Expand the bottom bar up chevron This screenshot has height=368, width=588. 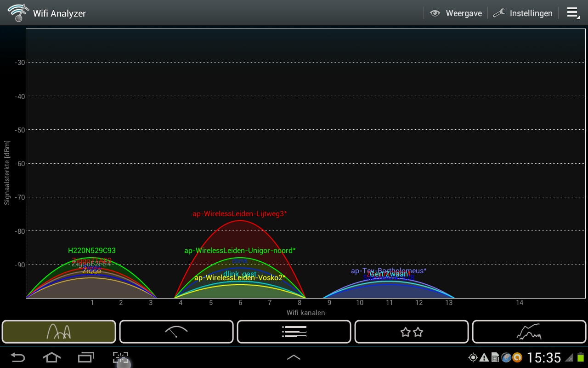click(x=294, y=357)
